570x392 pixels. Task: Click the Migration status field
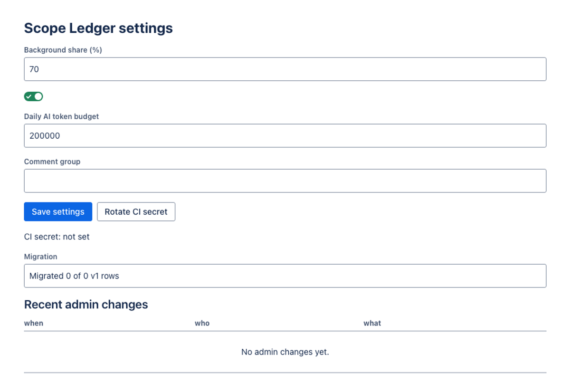tap(285, 276)
